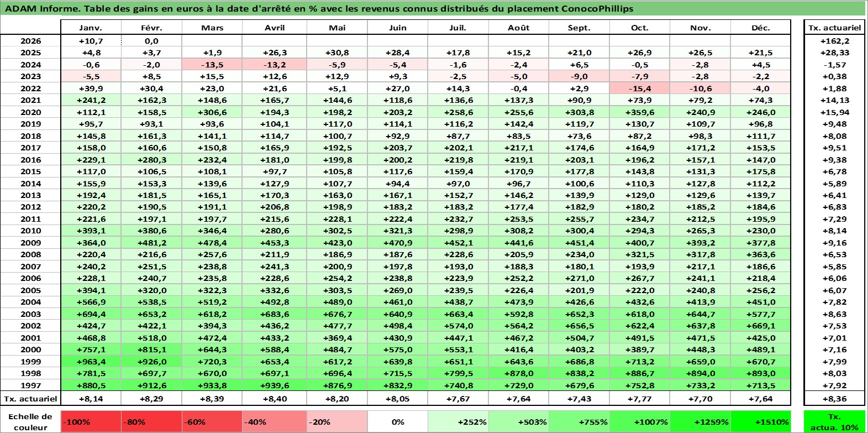Image resolution: width=868 pixels, height=433 pixels.
Task: Click the 'Tx. actuariel' bottom row label
Action: tap(30, 399)
